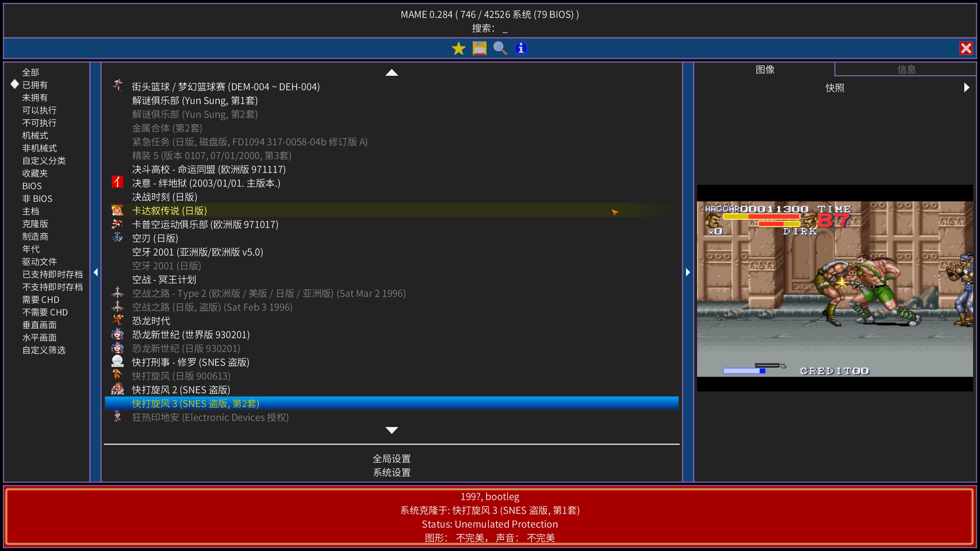Click the magnifying glass search icon
980x551 pixels.
click(500, 49)
